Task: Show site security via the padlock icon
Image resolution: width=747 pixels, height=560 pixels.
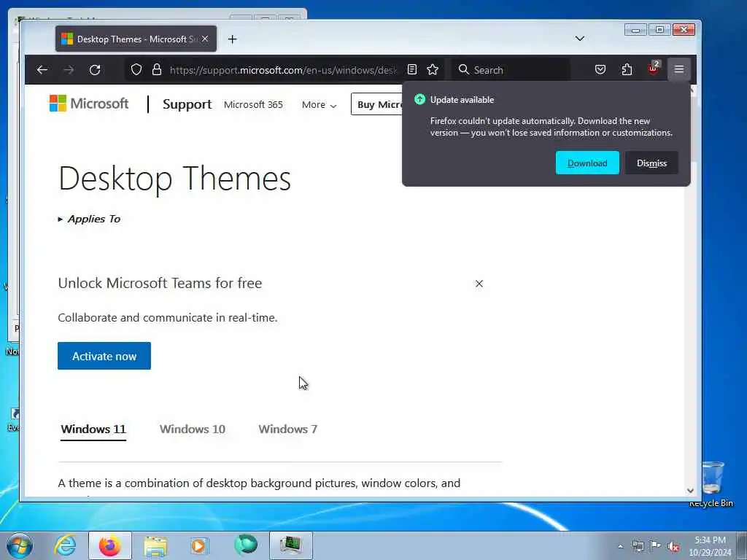Action: (x=157, y=70)
